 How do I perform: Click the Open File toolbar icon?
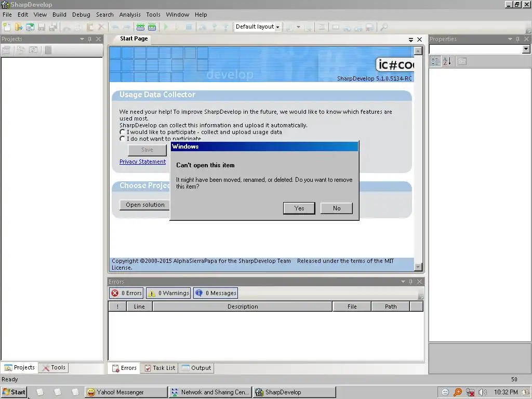(x=18, y=27)
